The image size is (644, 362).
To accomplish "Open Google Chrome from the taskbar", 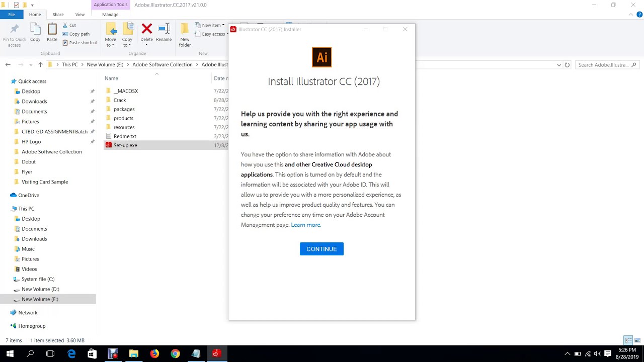I will point(175,353).
